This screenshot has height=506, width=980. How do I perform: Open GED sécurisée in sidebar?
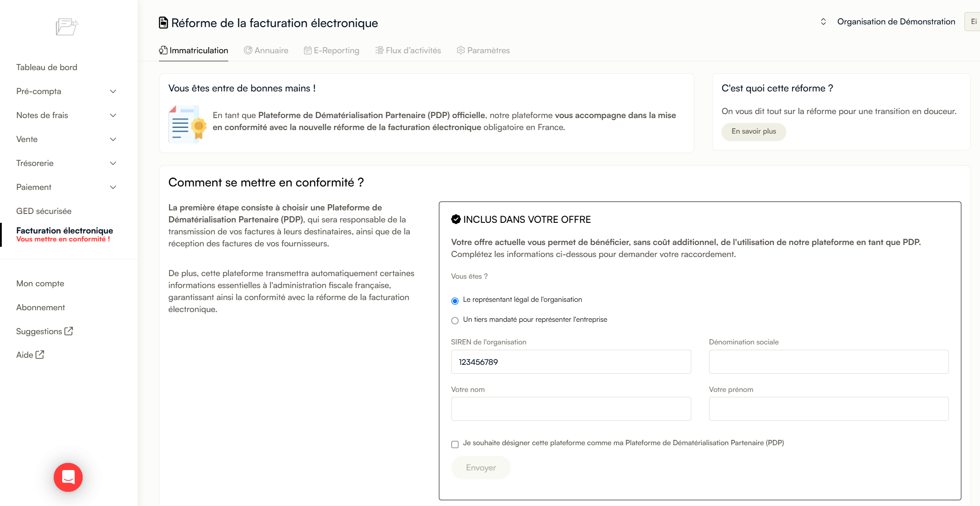44,211
